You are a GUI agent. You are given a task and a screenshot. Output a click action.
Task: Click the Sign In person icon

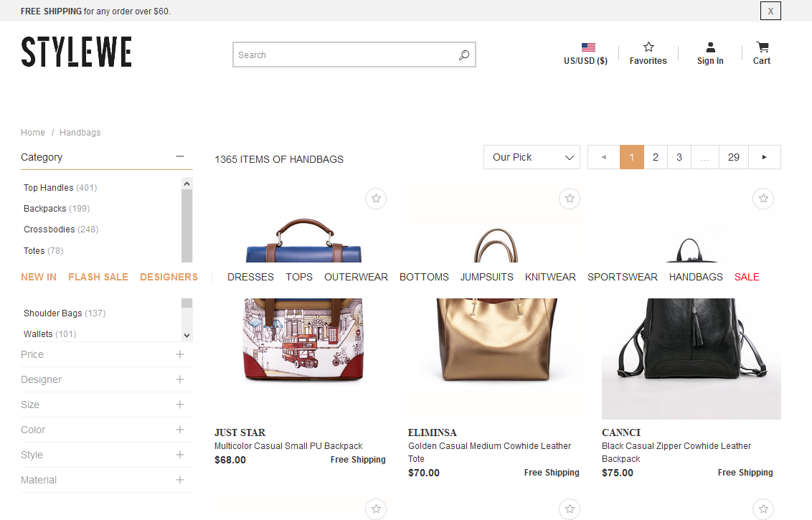[710, 47]
